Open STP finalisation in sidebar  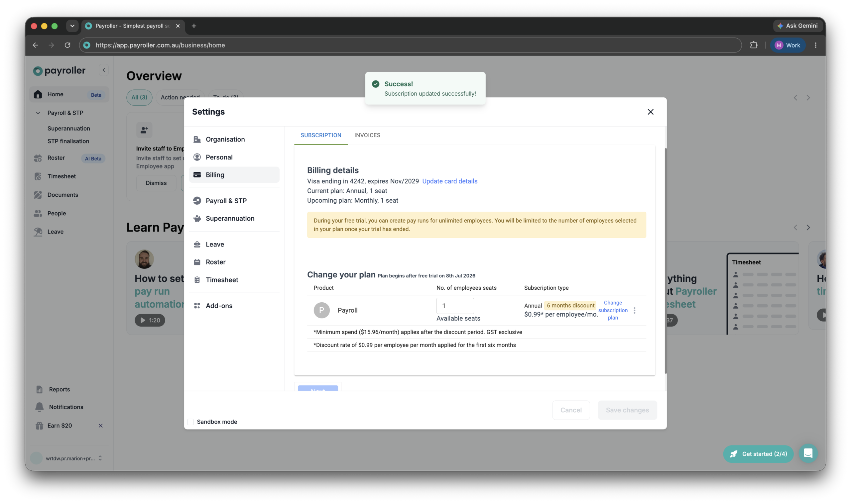point(68,141)
